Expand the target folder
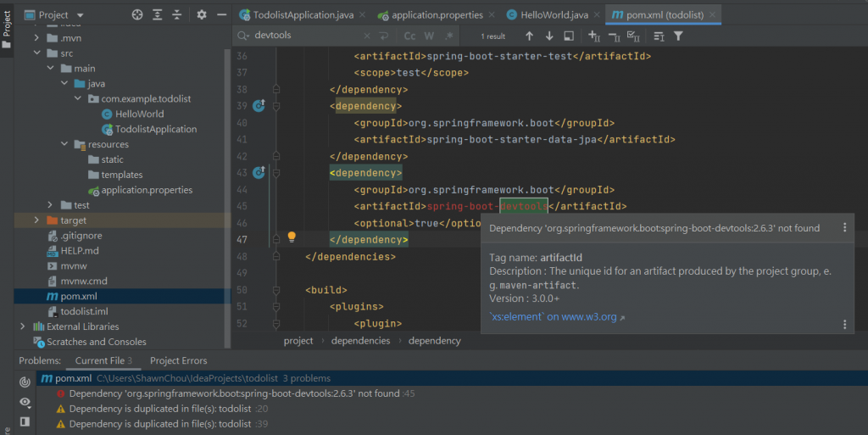This screenshot has width=868, height=435. coord(36,220)
